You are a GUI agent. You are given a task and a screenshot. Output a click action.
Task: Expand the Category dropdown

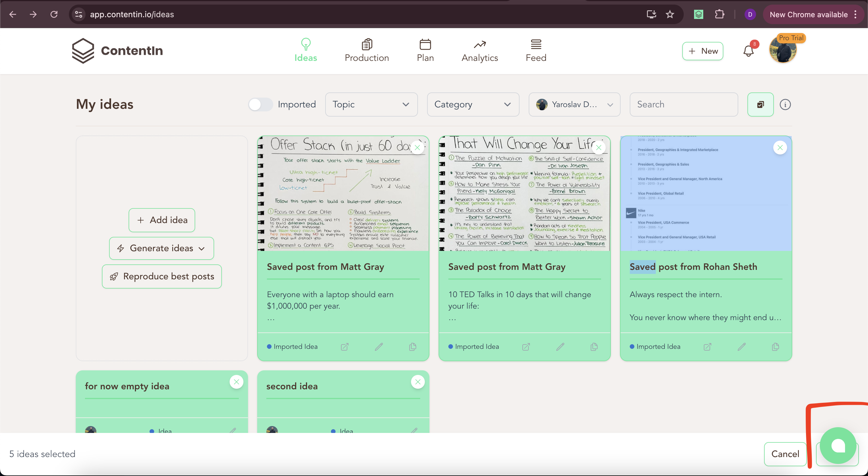tap(473, 105)
